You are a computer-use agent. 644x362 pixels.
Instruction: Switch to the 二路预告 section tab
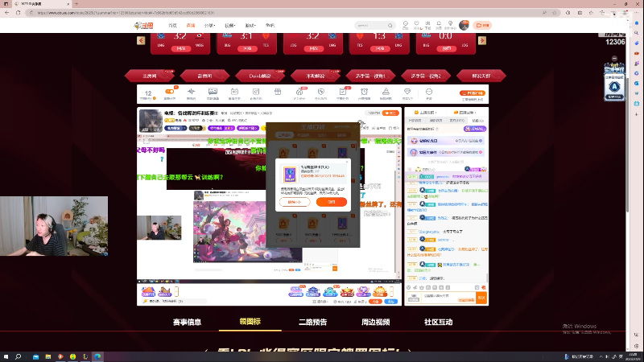[313, 323]
